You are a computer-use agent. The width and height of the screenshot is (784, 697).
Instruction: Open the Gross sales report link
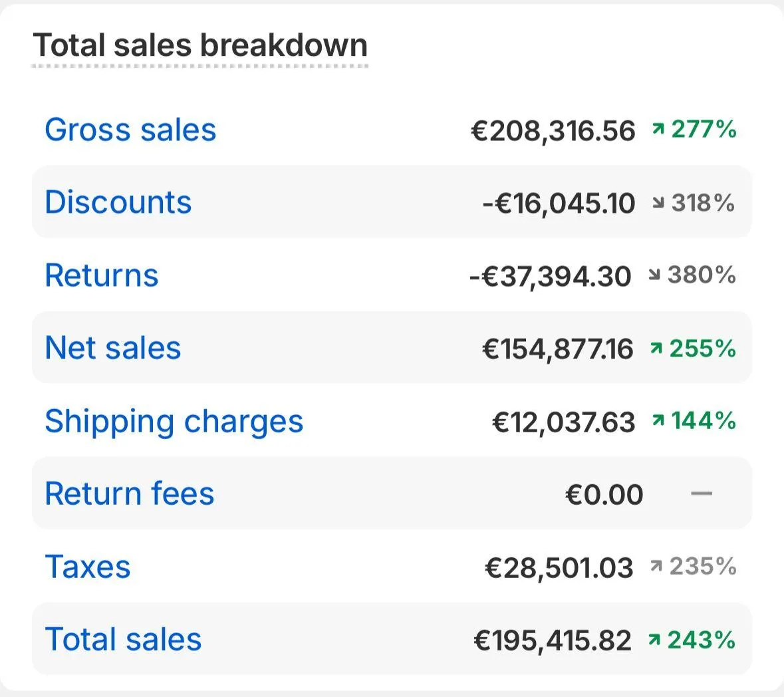(130, 130)
